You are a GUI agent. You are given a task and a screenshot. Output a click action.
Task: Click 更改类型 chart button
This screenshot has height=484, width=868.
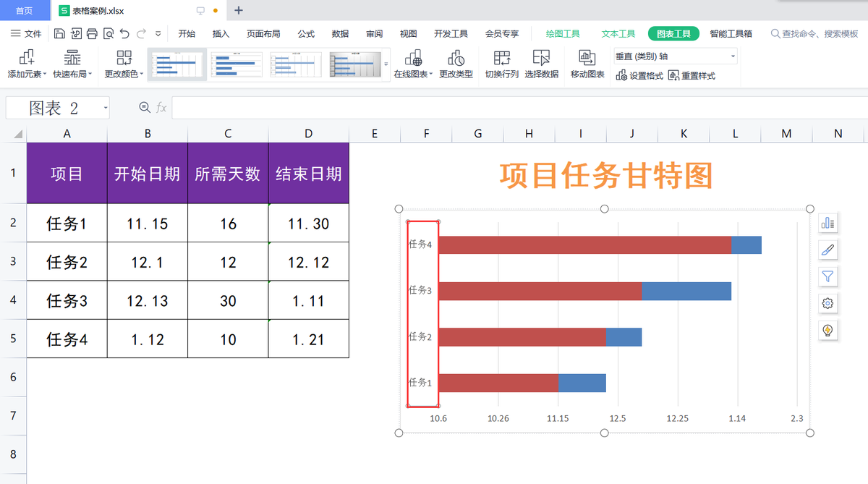point(456,64)
